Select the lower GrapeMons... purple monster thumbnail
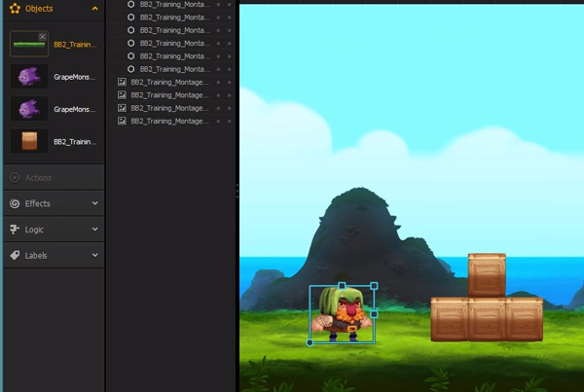Viewport: 584px width, 392px height. point(29,109)
